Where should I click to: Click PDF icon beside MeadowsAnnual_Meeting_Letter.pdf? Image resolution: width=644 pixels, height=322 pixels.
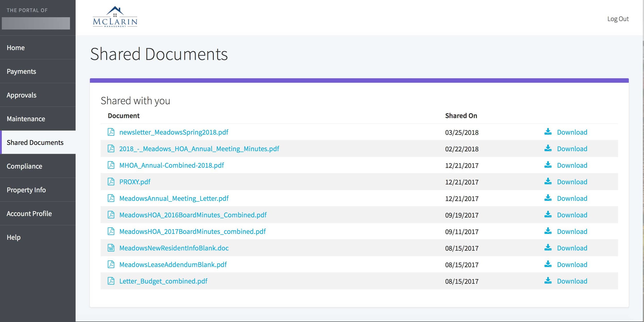click(111, 198)
